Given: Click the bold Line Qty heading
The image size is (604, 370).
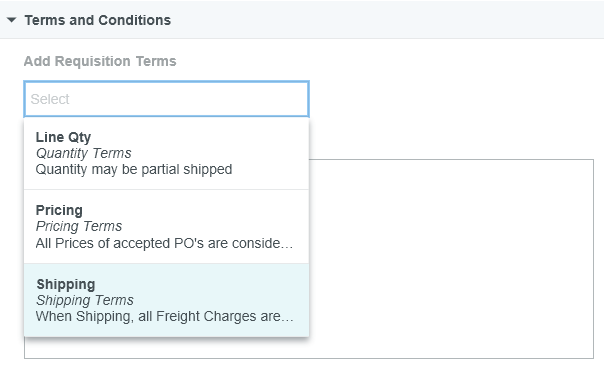Looking at the screenshot, I should [63, 137].
